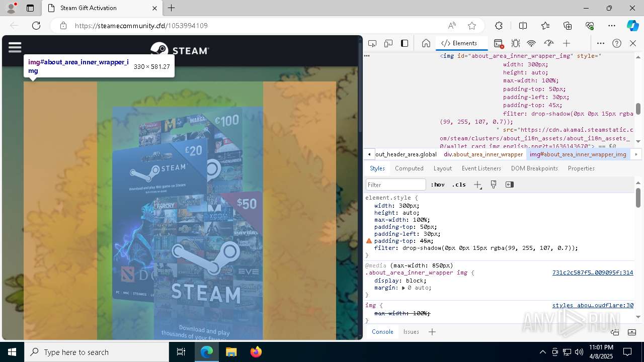Image resolution: width=644 pixels, height=362 pixels.
Task: Open the Issues drawer tab
Action: coord(411,332)
